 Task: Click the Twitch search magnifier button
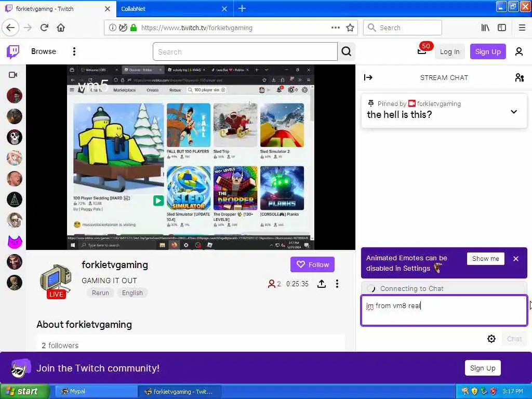346,51
